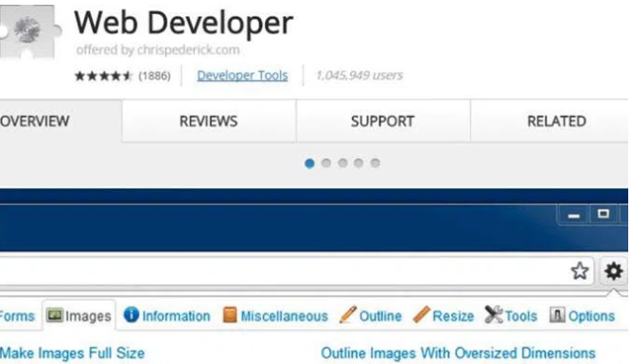Select the fifth carousel dot
Screen dimensions: 632x364
[x=376, y=163]
